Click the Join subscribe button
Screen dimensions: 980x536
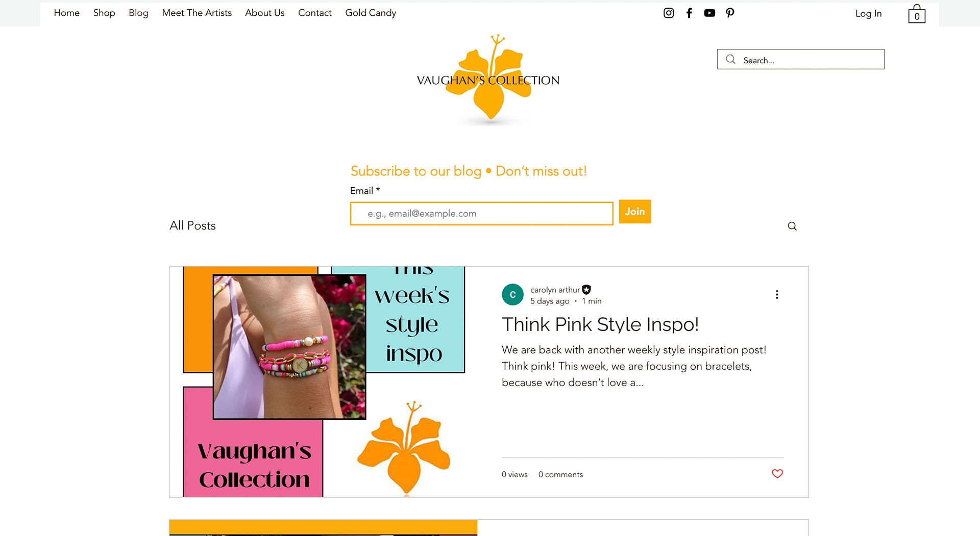pyautogui.click(x=635, y=212)
